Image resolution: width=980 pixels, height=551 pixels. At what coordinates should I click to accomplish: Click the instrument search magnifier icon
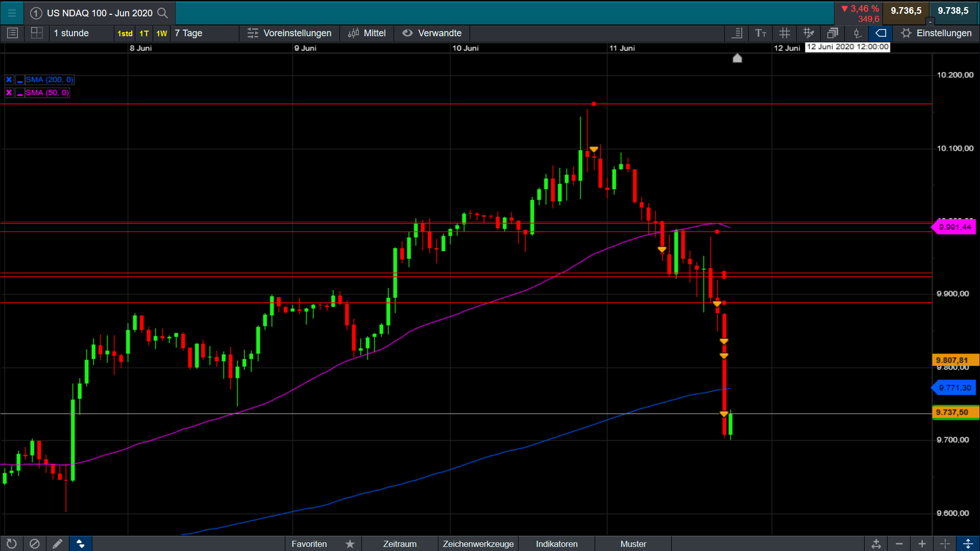click(162, 13)
